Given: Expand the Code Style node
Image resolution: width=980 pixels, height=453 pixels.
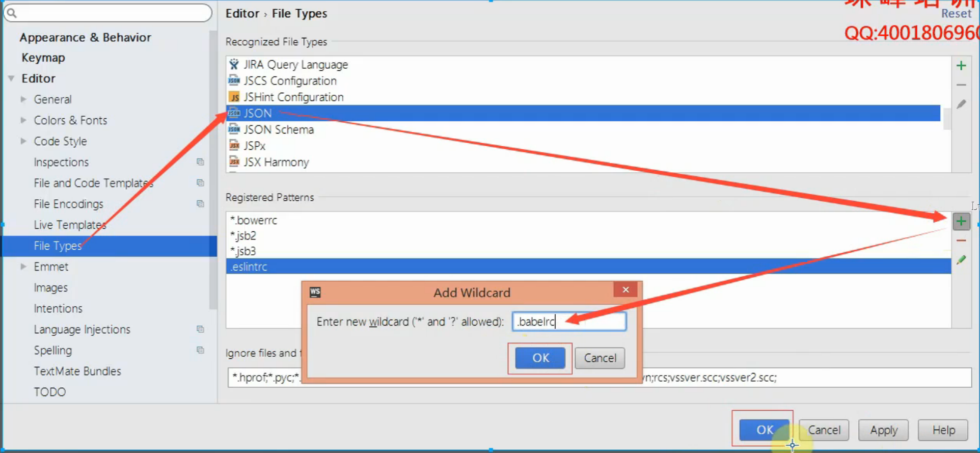Looking at the screenshot, I should coord(23,141).
